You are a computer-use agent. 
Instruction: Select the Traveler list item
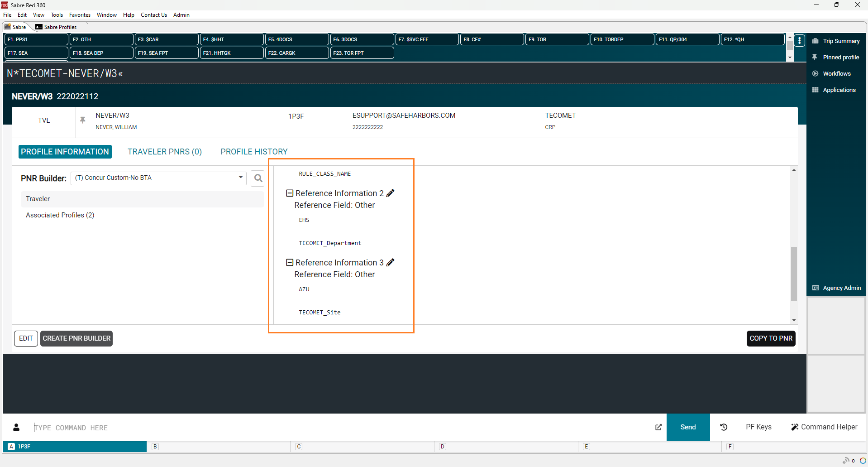[x=142, y=199]
